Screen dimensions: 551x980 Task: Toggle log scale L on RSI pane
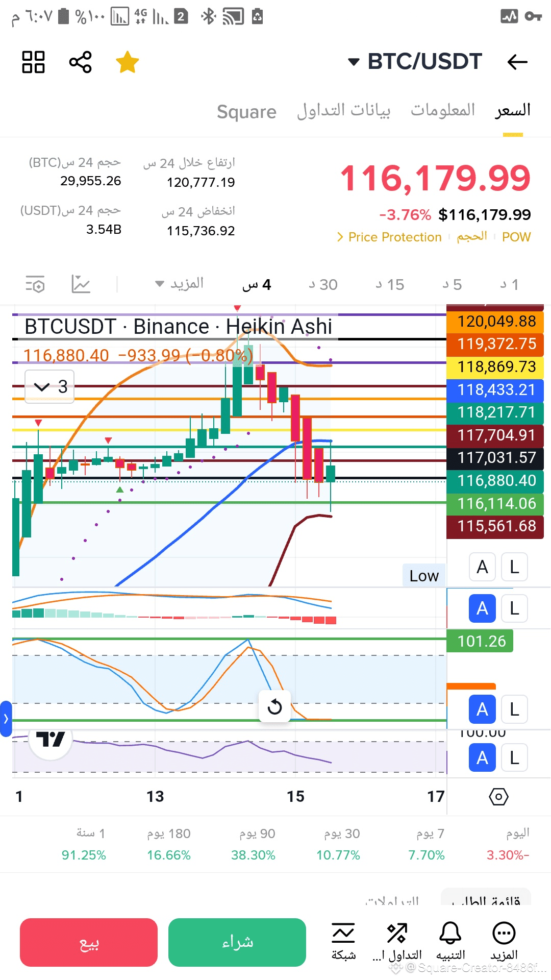coord(514,758)
